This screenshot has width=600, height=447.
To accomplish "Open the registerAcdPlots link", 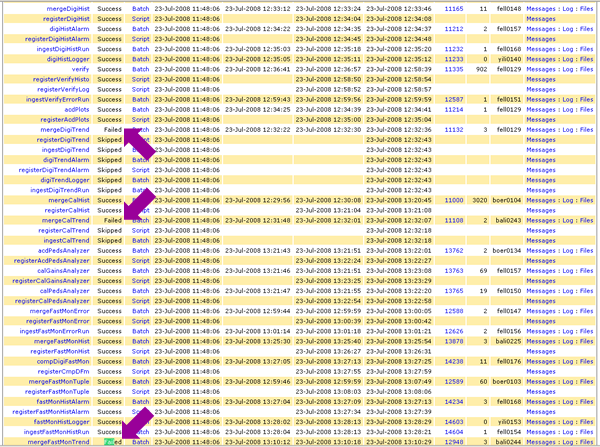I will [x=65, y=119].
